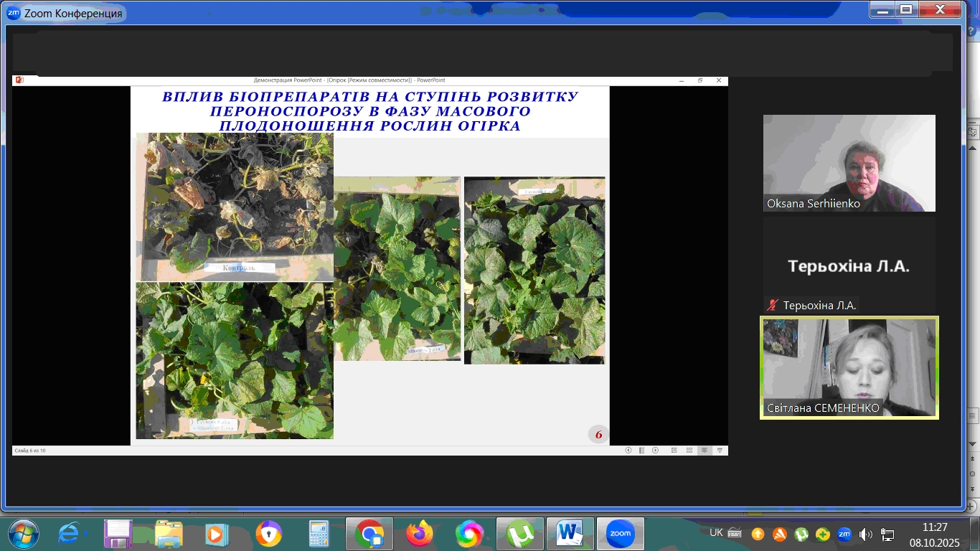Click the Терьохіна Л.А. participant tile
980x551 pixels.
849,266
